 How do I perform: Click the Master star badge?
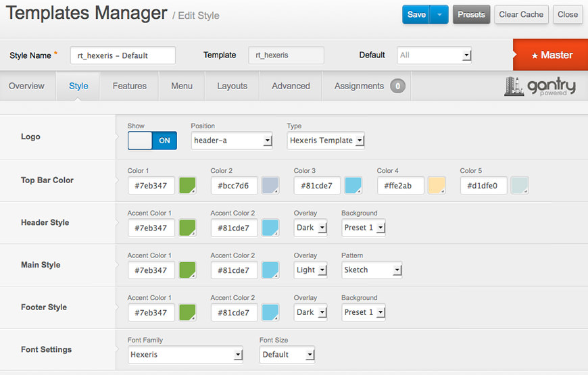tap(550, 55)
